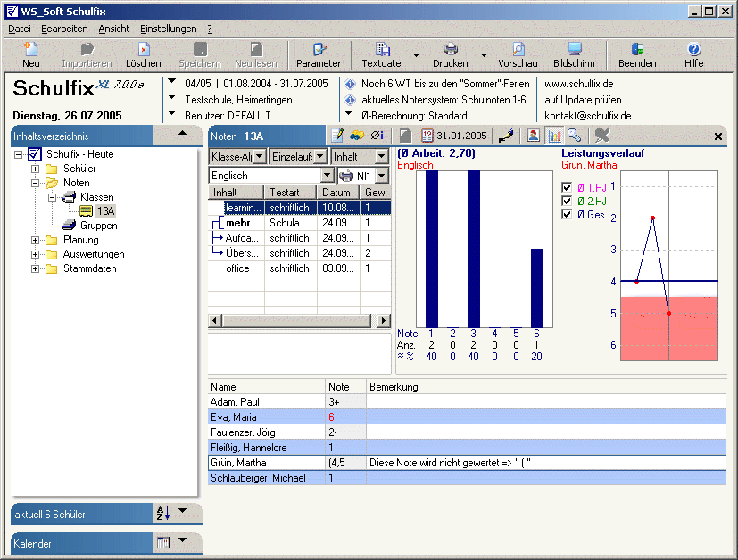This screenshot has width=738, height=560.
Task: Uncheck the Ø Ges checkbox
Action: pos(567,215)
